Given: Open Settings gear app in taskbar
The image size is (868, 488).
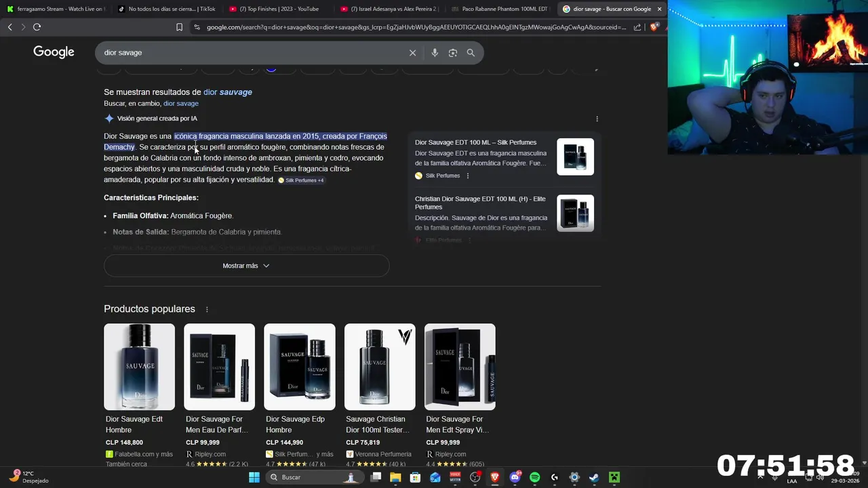Looking at the screenshot, I should (x=574, y=477).
